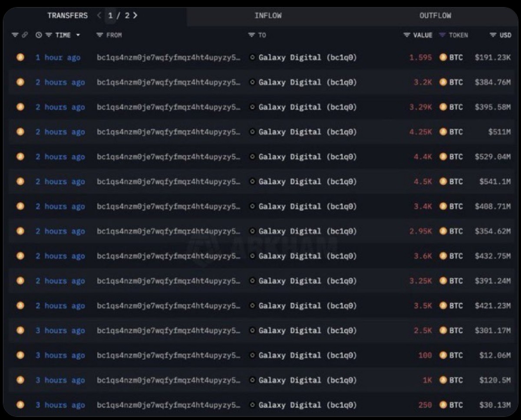The height and width of the screenshot is (420, 521).
Task: Click the 250 BTC transfer value
Action: pos(425,405)
